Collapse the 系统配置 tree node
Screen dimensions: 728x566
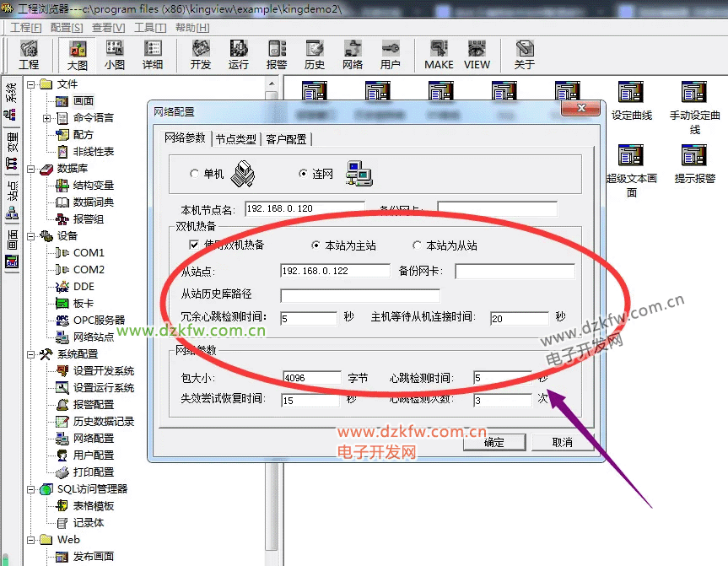pyautogui.click(x=31, y=354)
